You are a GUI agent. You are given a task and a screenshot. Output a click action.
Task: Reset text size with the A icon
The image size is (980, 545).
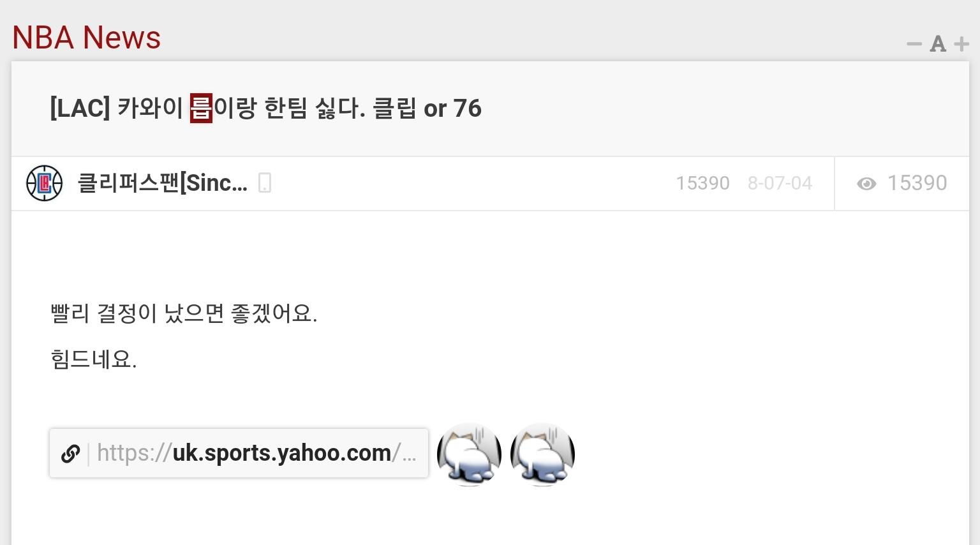pos(938,44)
